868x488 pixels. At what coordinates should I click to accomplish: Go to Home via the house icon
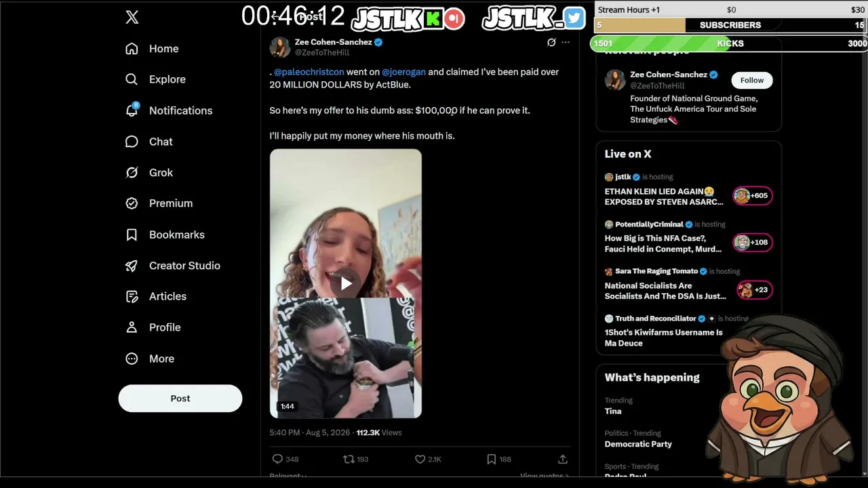pyautogui.click(x=132, y=49)
